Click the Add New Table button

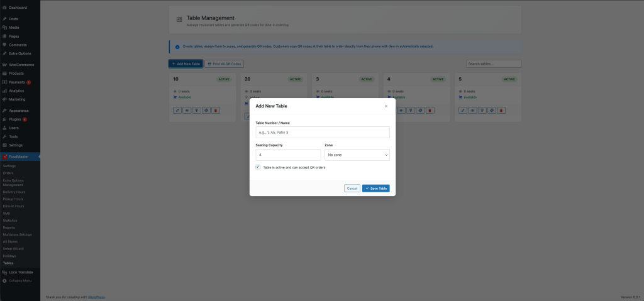[x=186, y=64]
